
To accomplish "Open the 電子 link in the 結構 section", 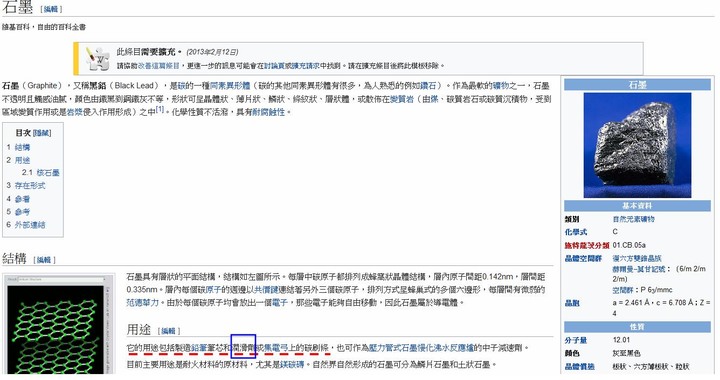I will (279, 302).
